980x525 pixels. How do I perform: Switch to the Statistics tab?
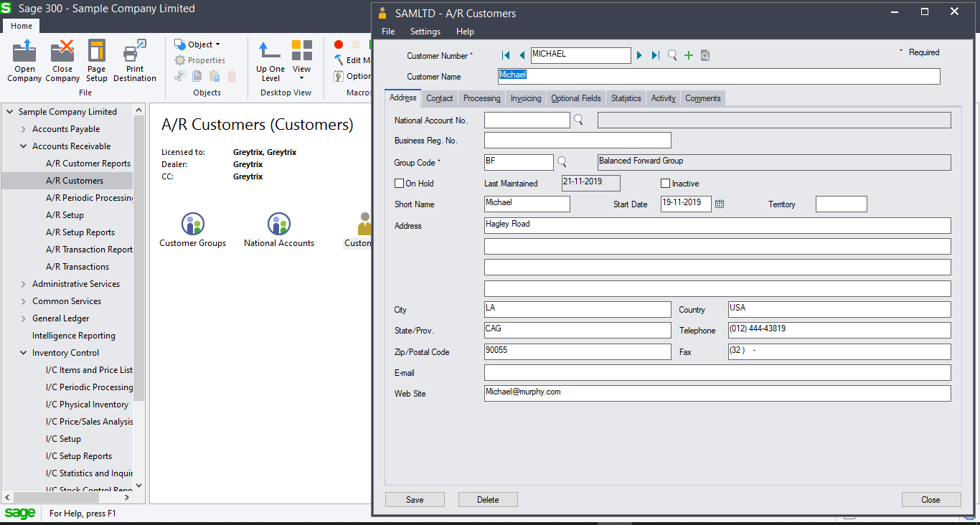[x=626, y=98]
